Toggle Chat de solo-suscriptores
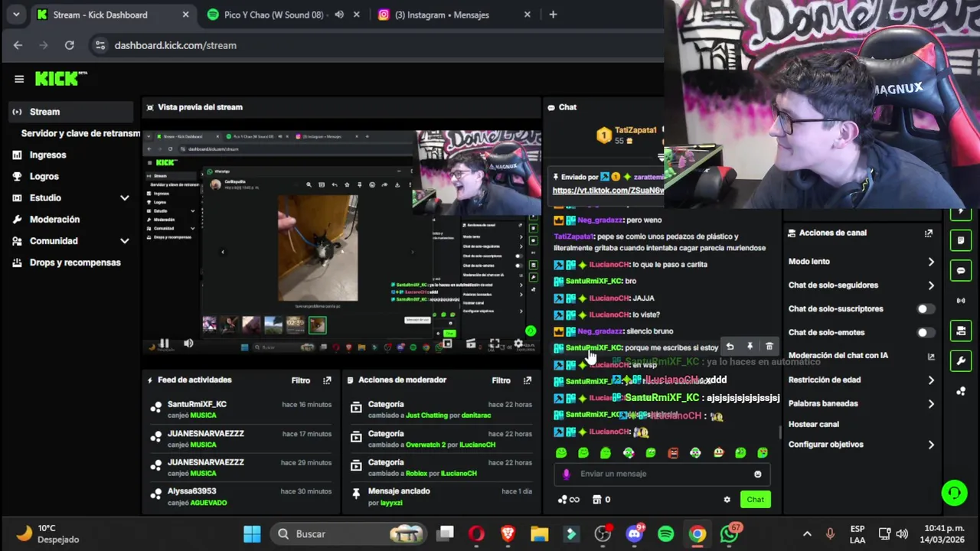Image resolution: width=980 pixels, height=551 pixels. [x=925, y=309]
